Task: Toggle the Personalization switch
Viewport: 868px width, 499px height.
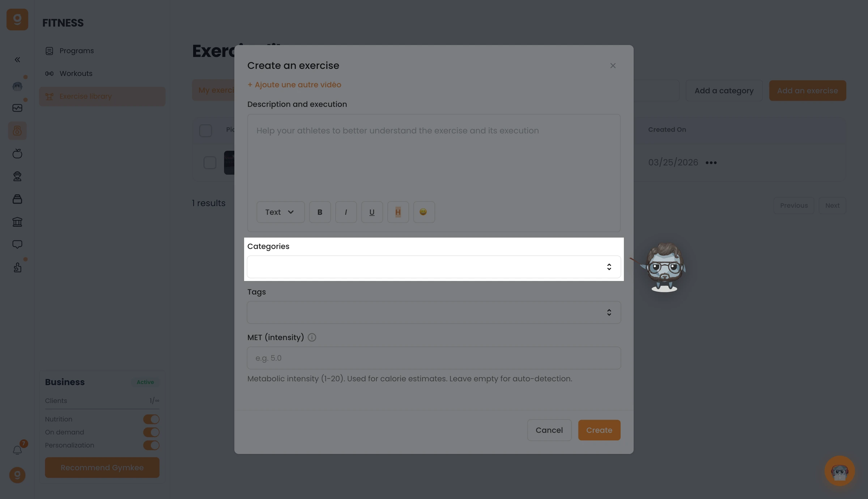Action: (151, 445)
